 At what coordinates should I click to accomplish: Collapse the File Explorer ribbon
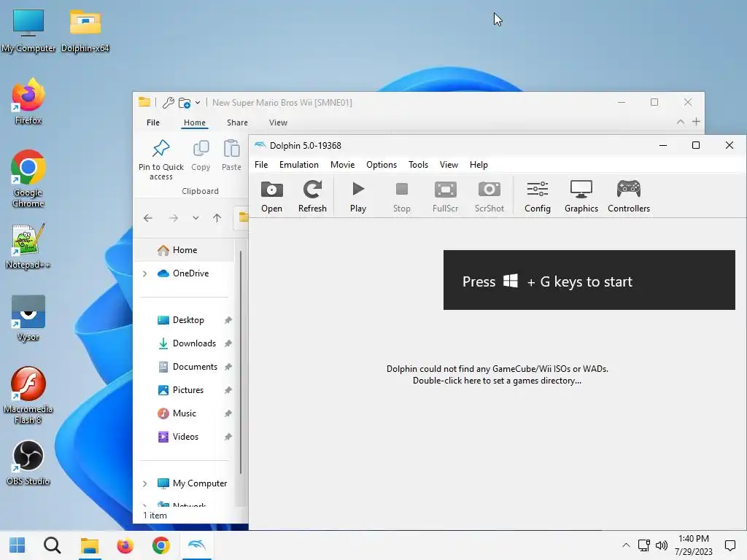coord(681,122)
